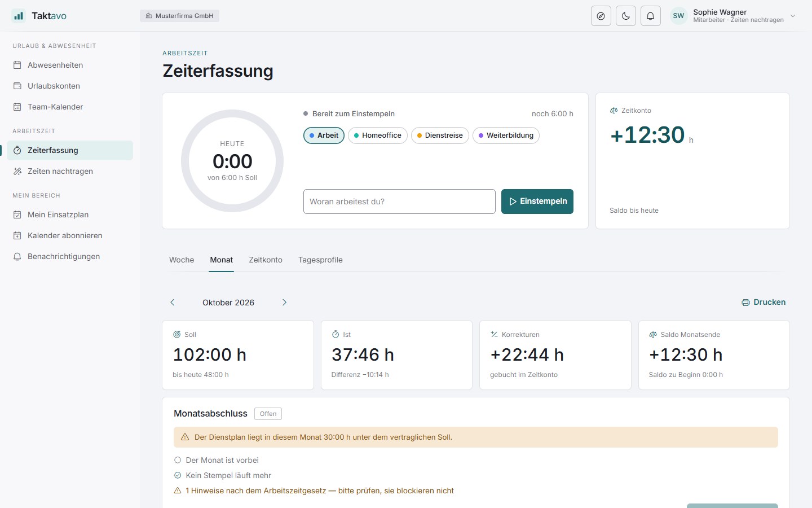The width and height of the screenshot is (812, 508).
Task: Select the Homeoffice work type chip
Action: [x=378, y=135]
